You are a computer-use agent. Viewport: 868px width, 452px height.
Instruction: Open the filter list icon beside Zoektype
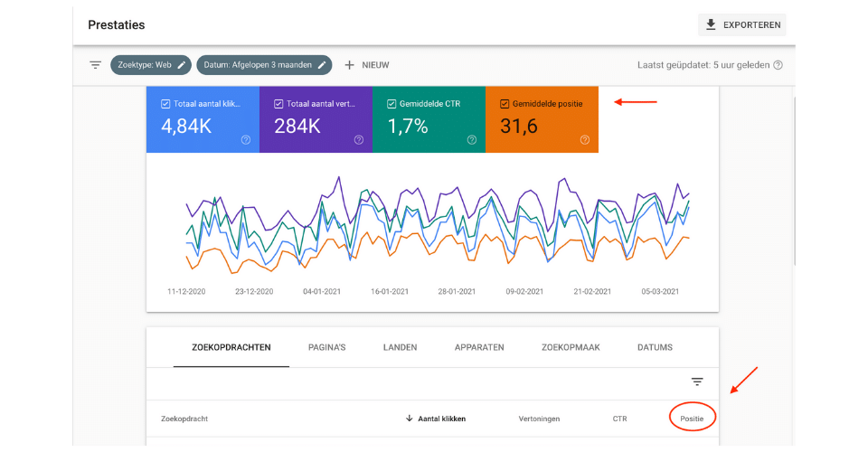(96, 65)
